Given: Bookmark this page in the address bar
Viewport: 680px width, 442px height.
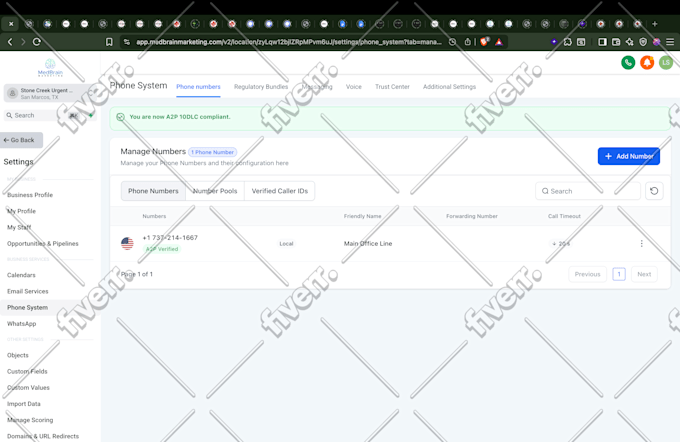Looking at the screenshot, I should pyautogui.click(x=109, y=42).
